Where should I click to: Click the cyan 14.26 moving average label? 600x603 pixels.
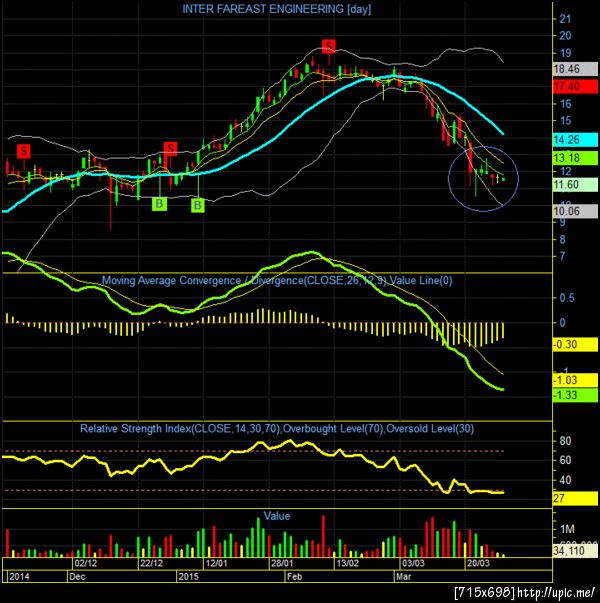[x=575, y=140]
